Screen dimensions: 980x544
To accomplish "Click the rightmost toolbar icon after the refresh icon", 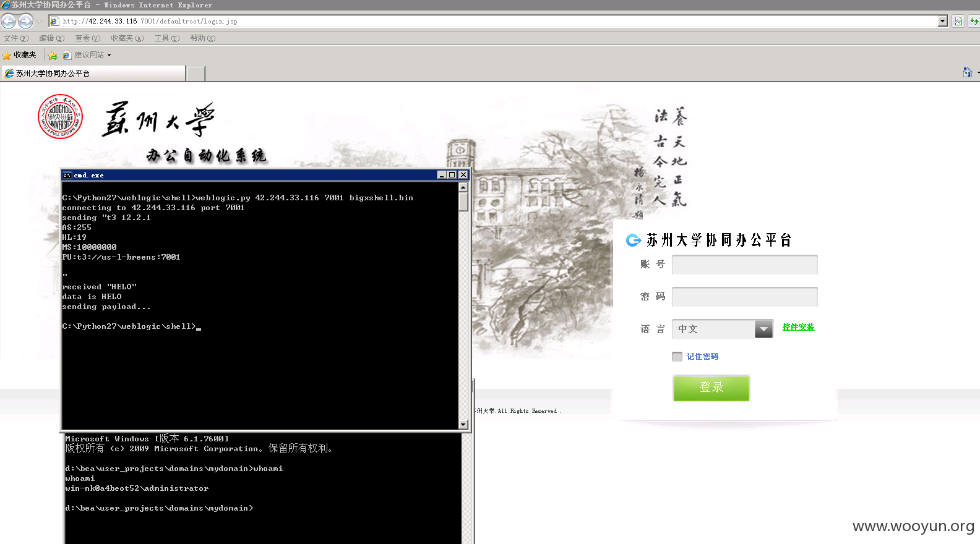I will tap(974, 21).
